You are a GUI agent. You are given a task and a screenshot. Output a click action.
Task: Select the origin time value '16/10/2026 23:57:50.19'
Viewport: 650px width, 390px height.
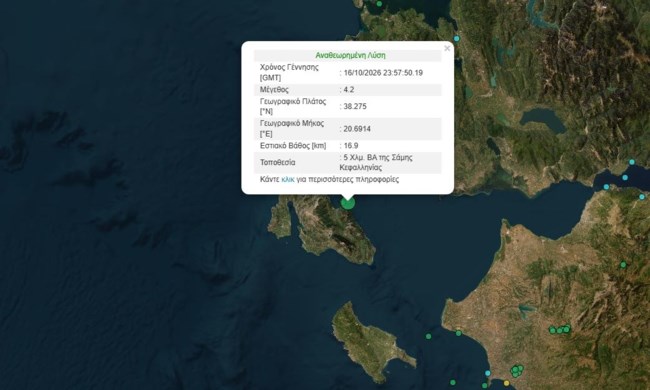tap(383, 73)
